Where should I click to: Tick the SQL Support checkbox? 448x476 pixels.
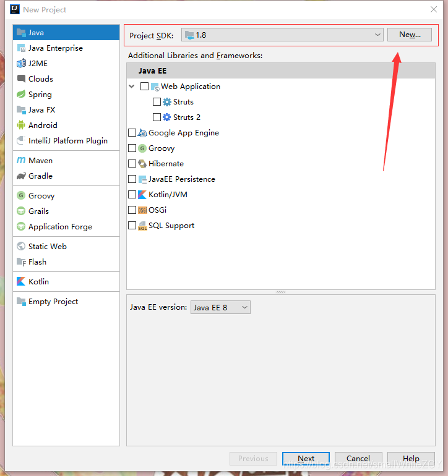132,225
